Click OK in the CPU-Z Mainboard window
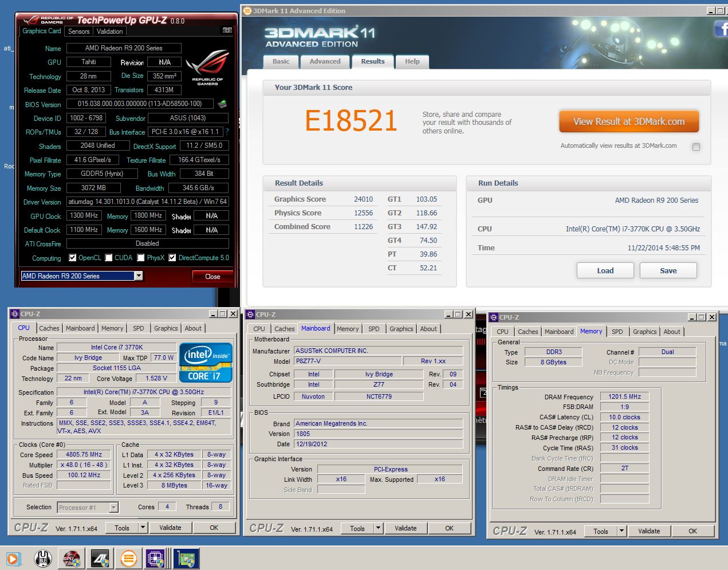The width and height of the screenshot is (728, 570). pyautogui.click(x=449, y=528)
